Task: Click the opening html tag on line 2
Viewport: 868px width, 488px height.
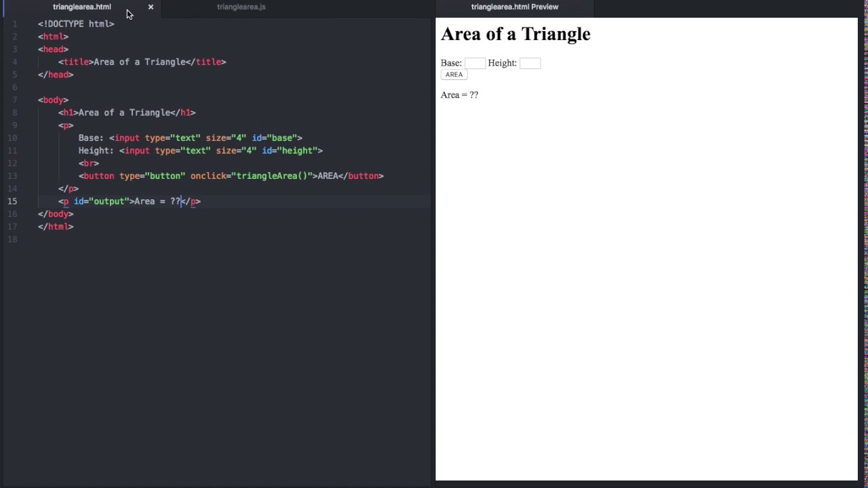Action: tap(53, 37)
